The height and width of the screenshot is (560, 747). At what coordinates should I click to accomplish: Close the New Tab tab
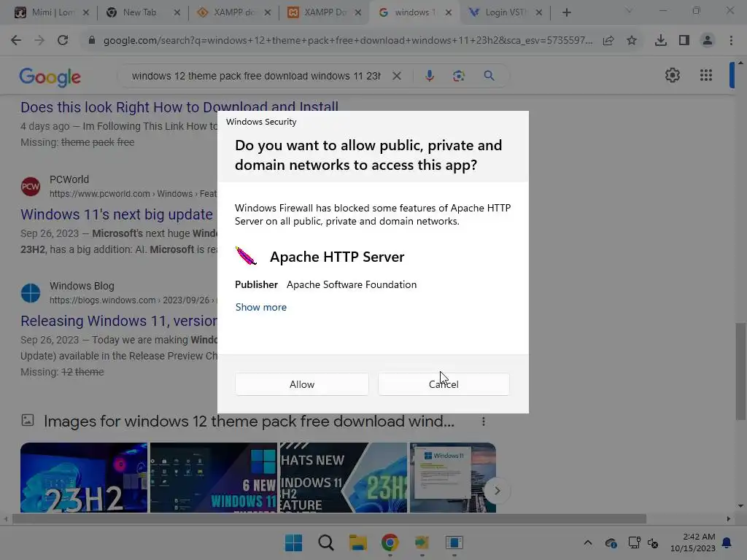pyautogui.click(x=177, y=12)
